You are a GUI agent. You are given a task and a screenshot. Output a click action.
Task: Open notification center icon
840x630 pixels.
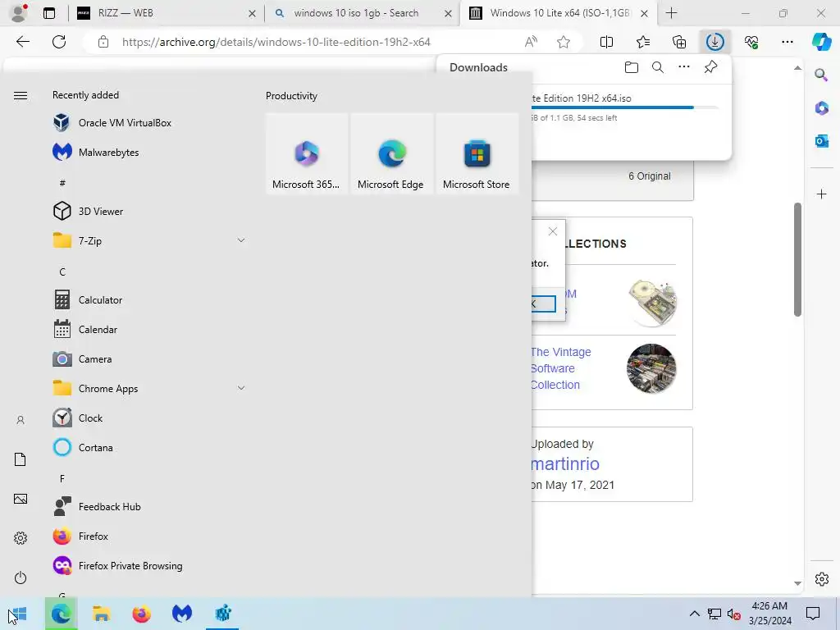pyautogui.click(x=813, y=614)
